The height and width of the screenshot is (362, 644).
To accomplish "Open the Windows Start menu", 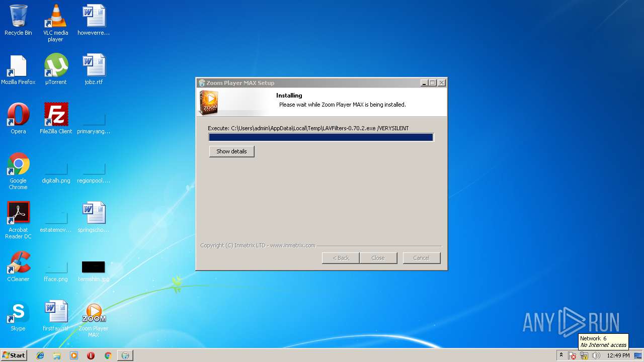I will (14, 355).
